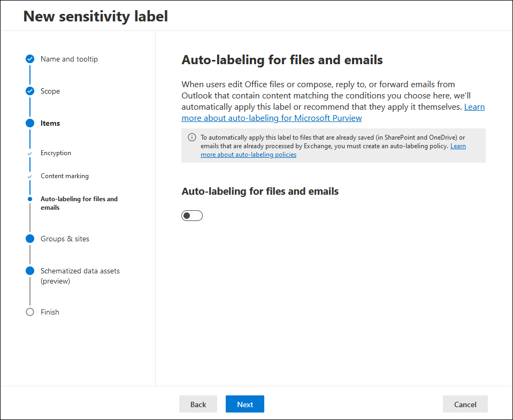
Task: Click the Groups & sites step circle
Action: click(30, 239)
